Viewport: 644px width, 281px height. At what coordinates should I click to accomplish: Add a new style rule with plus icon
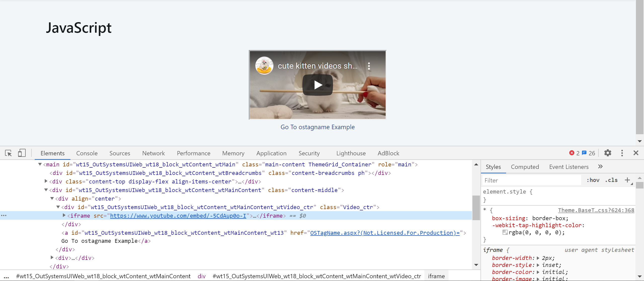[x=628, y=180]
